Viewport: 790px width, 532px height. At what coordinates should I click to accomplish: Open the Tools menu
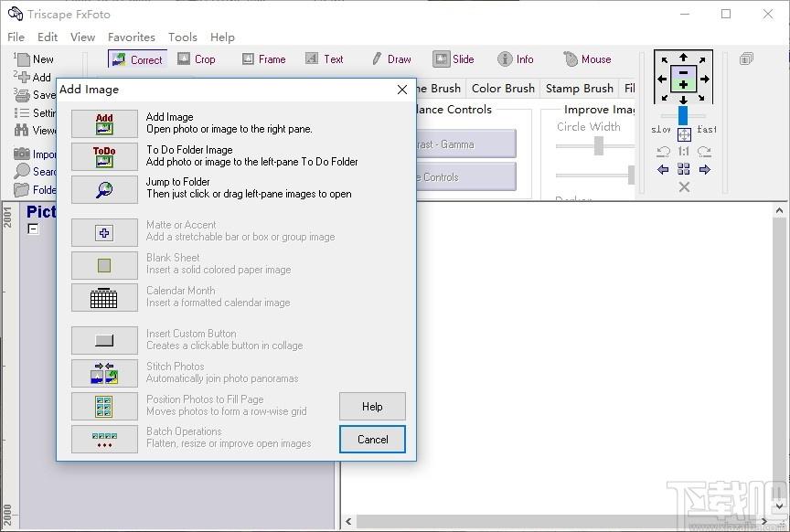click(x=182, y=37)
